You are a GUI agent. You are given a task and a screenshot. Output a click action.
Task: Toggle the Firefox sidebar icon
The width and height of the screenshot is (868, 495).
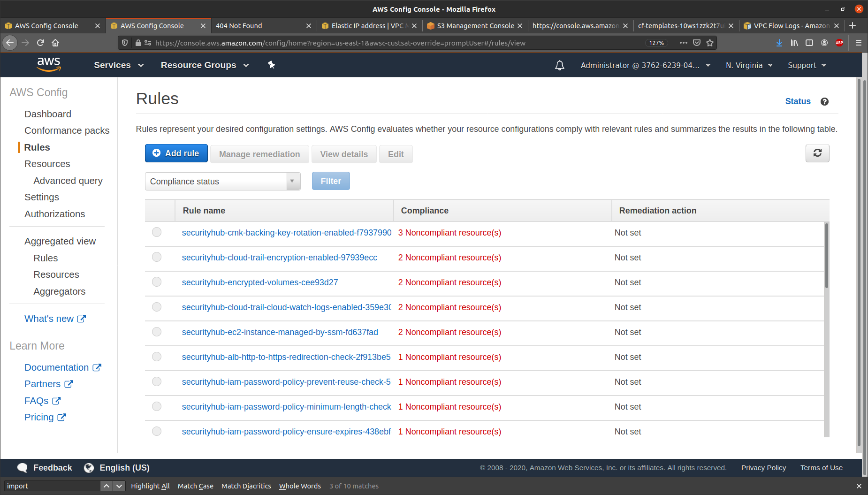coord(809,43)
